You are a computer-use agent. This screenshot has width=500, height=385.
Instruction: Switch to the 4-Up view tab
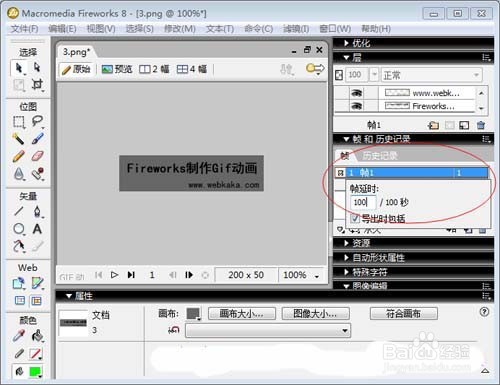pyautogui.click(x=192, y=69)
